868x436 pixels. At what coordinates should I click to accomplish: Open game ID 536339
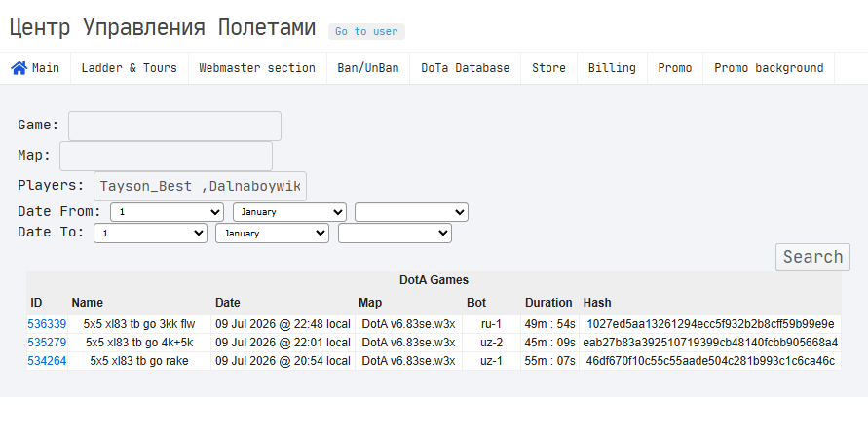47,324
